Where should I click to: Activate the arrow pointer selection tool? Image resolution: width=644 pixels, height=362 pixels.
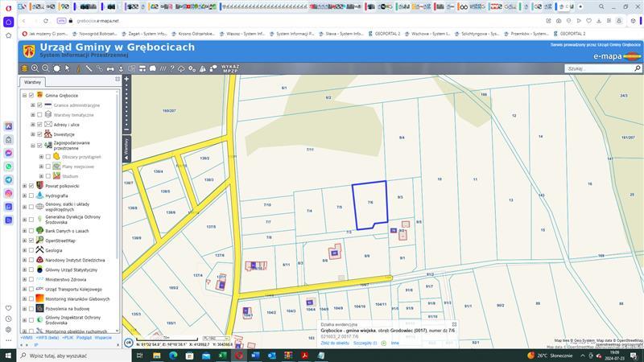[x=68, y=69]
